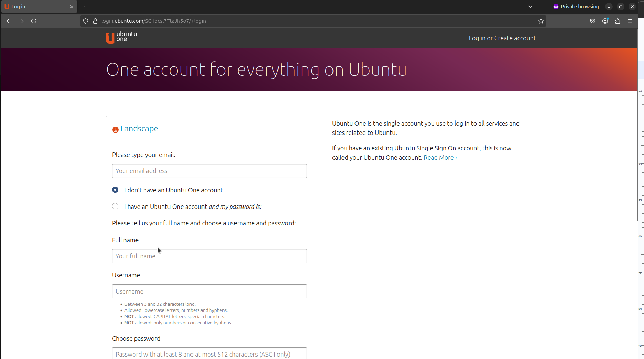644x359 pixels.
Task: Click the 'Full name' label
Action: 125,240
